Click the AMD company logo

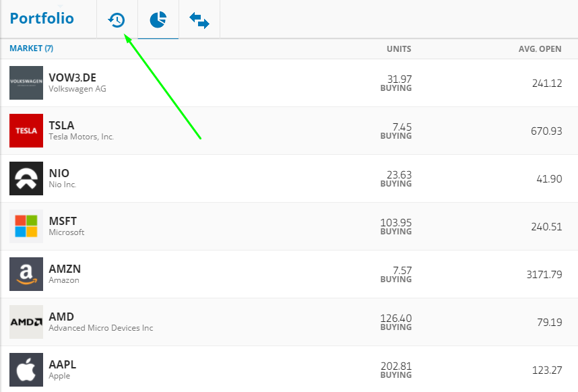[25, 321]
